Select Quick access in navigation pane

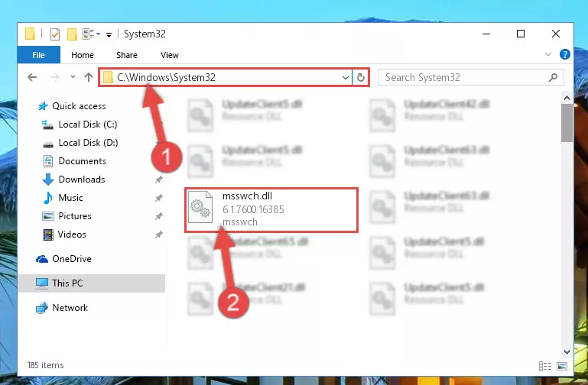tap(79, 106)
